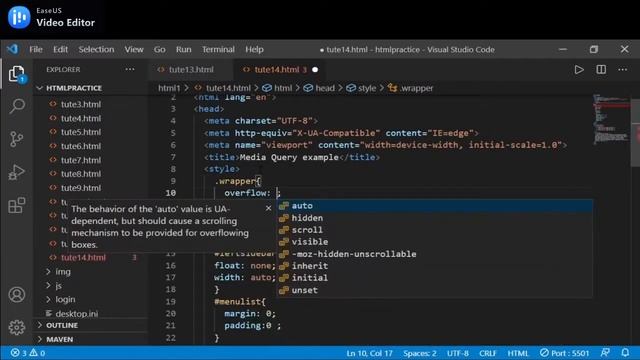Open Run and Debug view icon

17,172
